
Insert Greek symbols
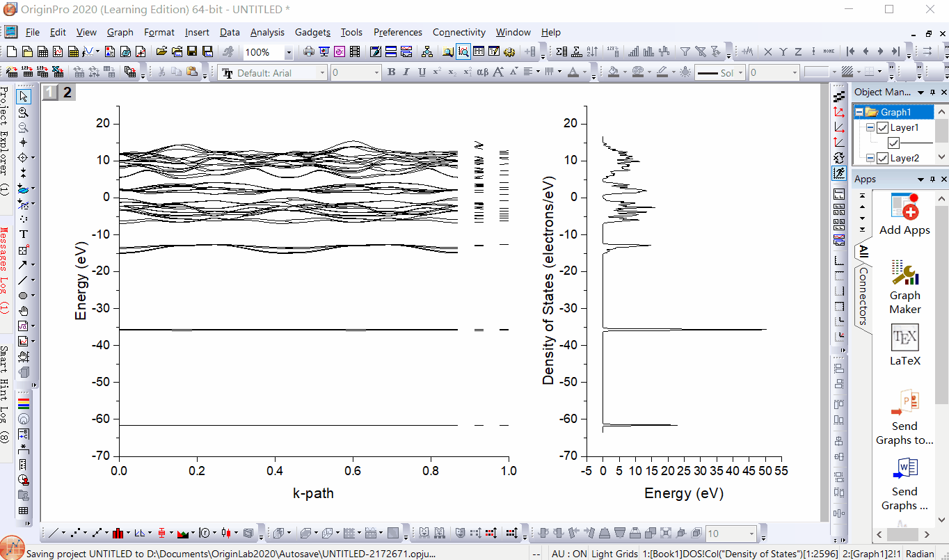click(x=482, y=72)
